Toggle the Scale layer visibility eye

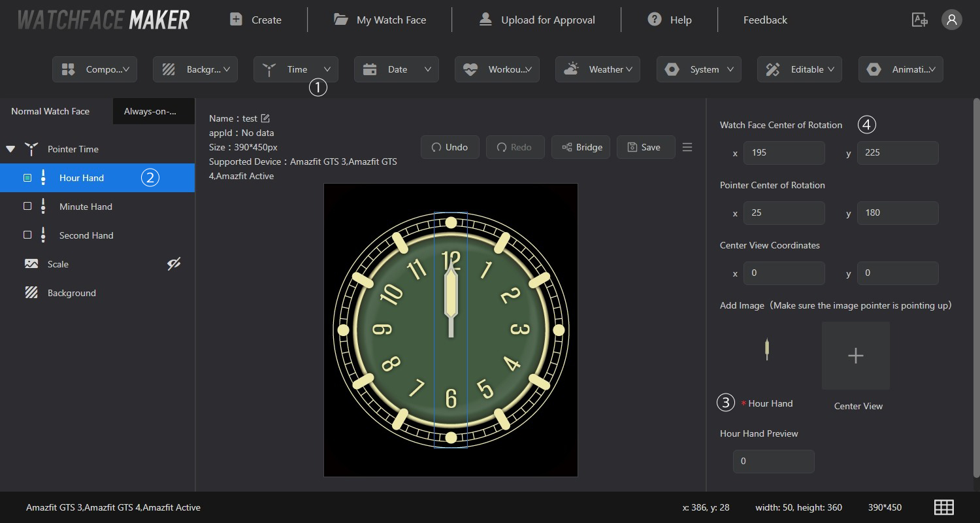click(173, 264)
